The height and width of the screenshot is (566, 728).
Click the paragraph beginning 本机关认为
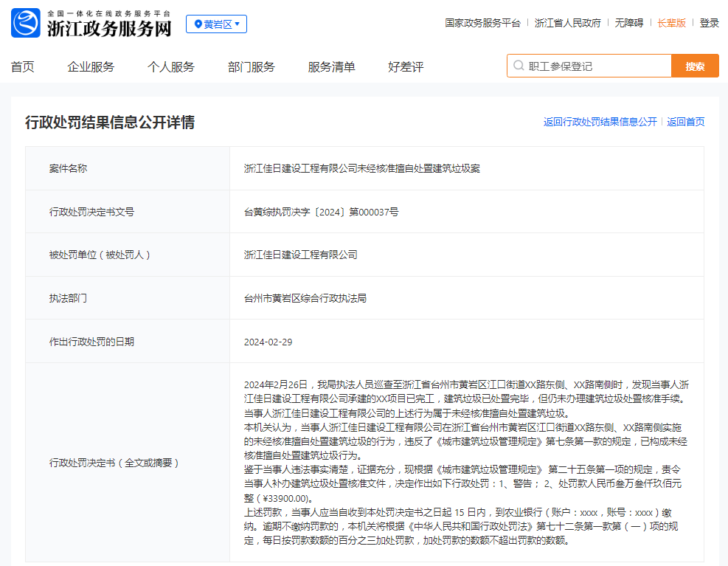(466, 441)
